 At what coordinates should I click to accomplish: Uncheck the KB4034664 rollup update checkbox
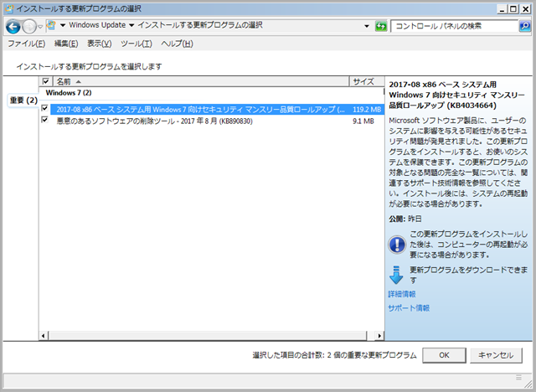(x=44, y=108)
